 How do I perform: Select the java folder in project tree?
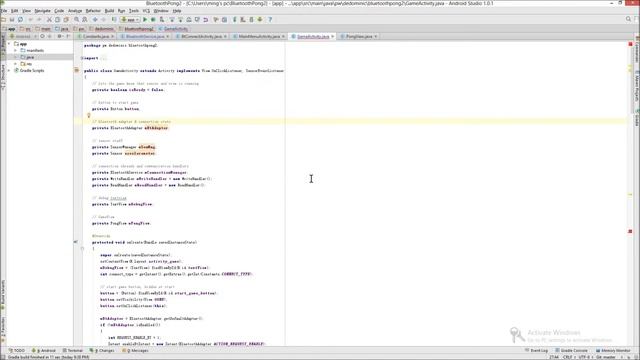click(x=30, y=57)
